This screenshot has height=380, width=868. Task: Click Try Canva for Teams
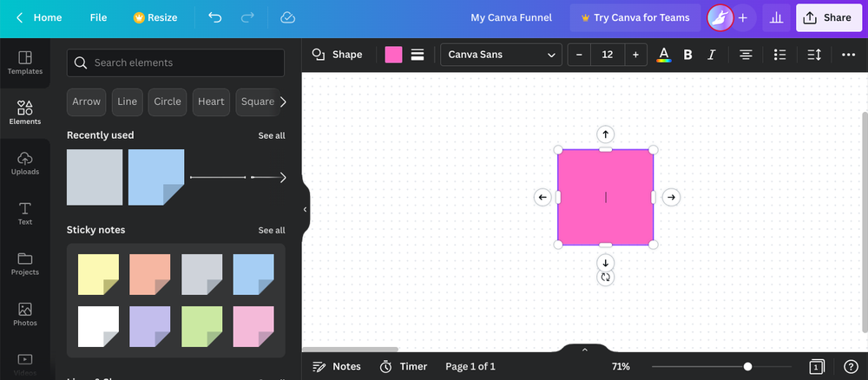(x=635, y=17)
